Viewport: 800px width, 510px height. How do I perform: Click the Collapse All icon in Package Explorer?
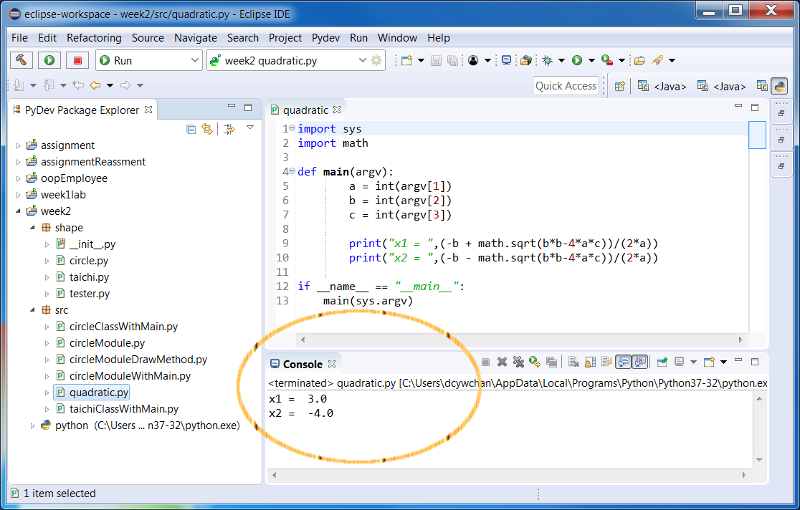pos(191,129)
